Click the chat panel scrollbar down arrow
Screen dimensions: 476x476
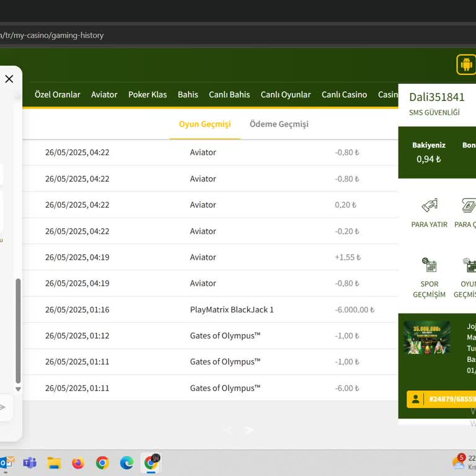point(18,389)
